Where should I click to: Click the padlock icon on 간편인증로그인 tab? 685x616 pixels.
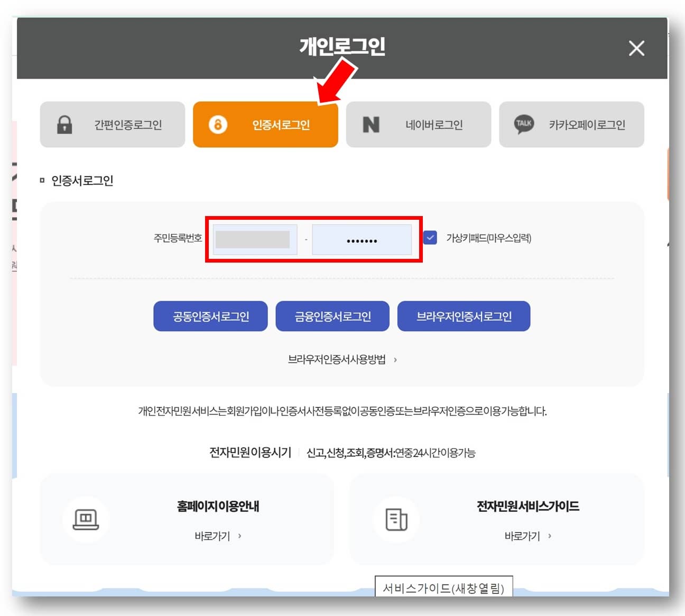65,125
